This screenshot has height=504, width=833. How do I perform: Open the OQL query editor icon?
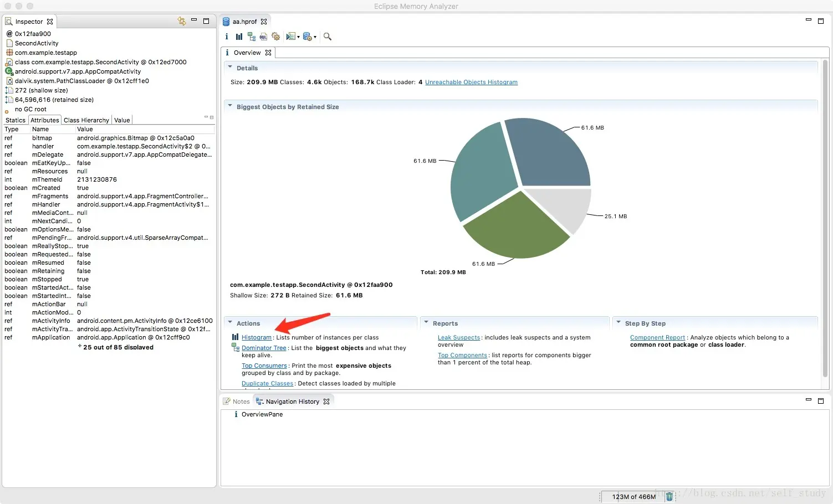[263, 37]
